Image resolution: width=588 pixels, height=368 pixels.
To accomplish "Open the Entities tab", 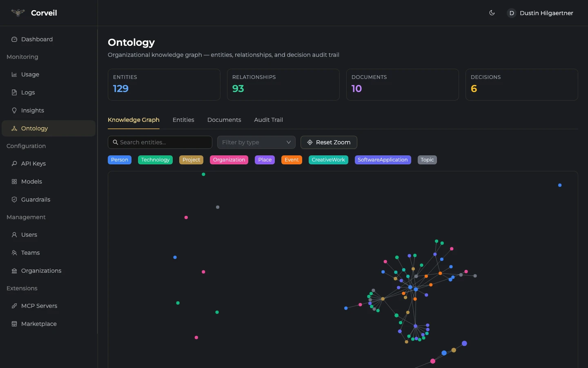I will (x=183, y=120).
